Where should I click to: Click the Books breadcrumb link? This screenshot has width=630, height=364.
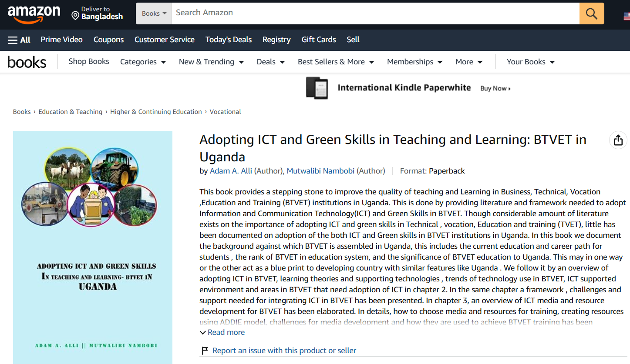(22, 112)
